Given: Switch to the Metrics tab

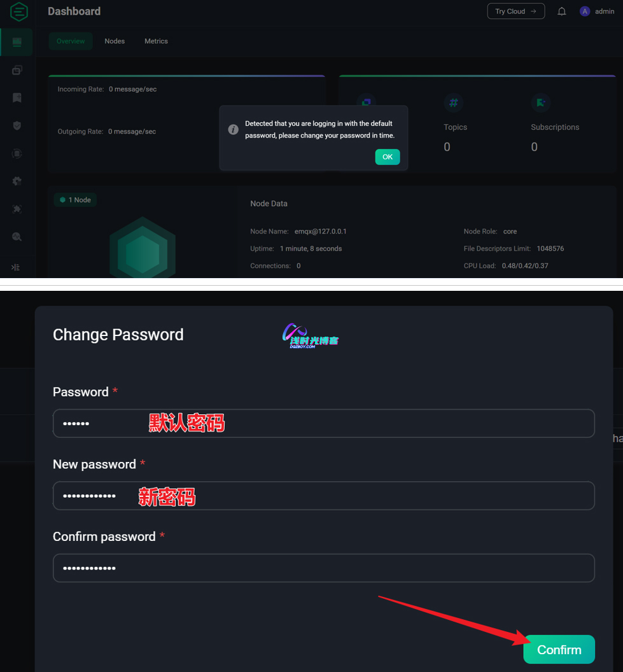Looking at the screenshot, I should click(156, 41).
